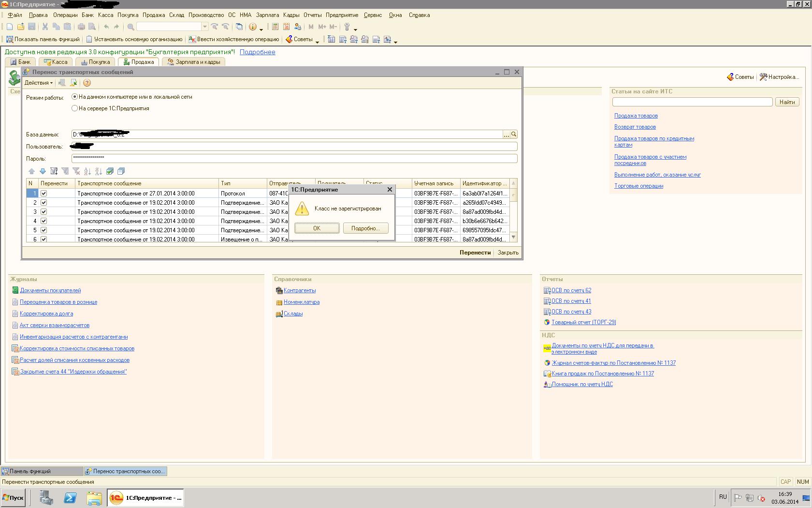This screenshot has height=508, width=812.
Task: Click the Подробно... button in error box
Action: point(366,228)
